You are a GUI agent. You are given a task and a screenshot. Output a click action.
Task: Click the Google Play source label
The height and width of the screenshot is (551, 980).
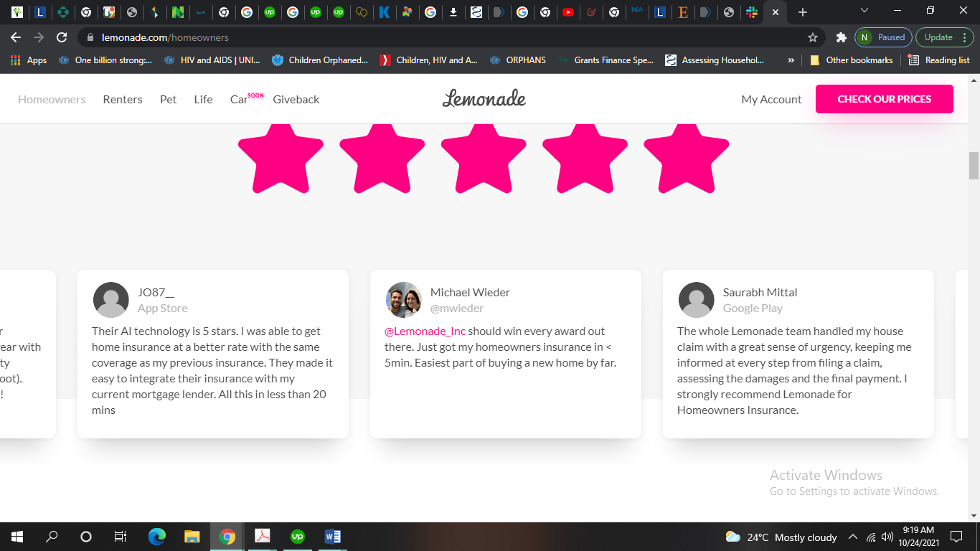click(x=753, y=309)
